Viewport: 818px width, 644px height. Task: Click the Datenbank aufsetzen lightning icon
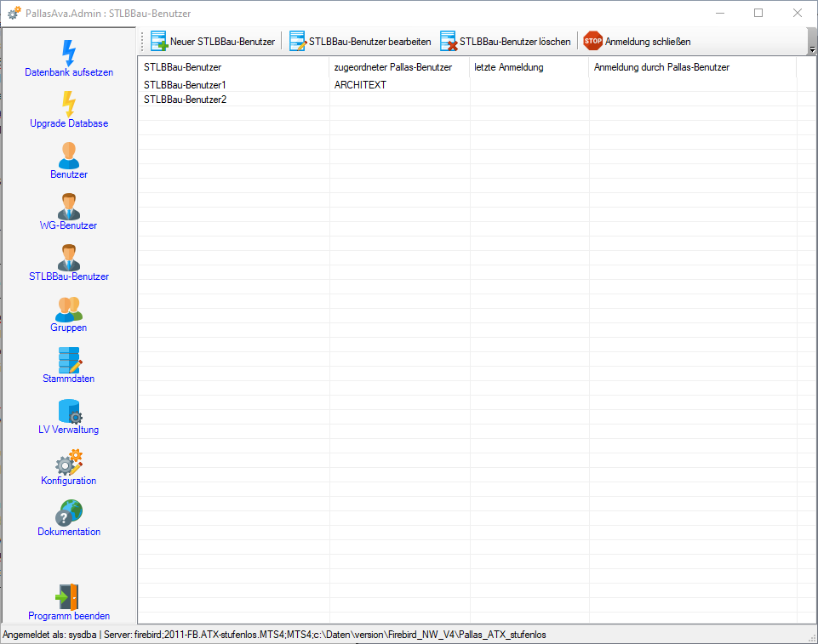[69, 53]
